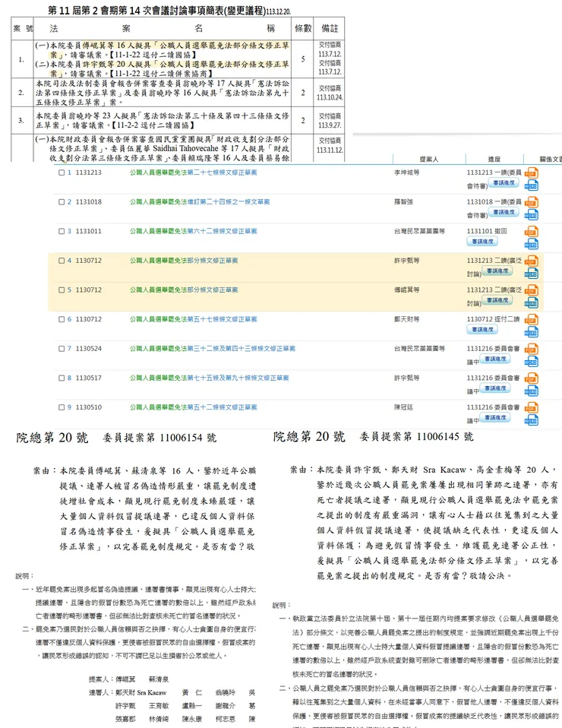Check the box for row 2 (1131018)
This screenshot has height=728, width=562.
(62, 202)
